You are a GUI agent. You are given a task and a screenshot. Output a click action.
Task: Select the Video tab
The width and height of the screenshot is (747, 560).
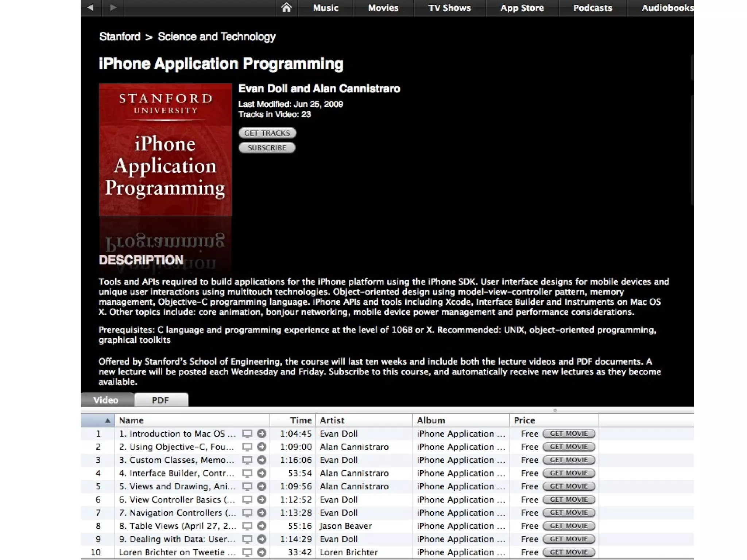click(106, 400)
